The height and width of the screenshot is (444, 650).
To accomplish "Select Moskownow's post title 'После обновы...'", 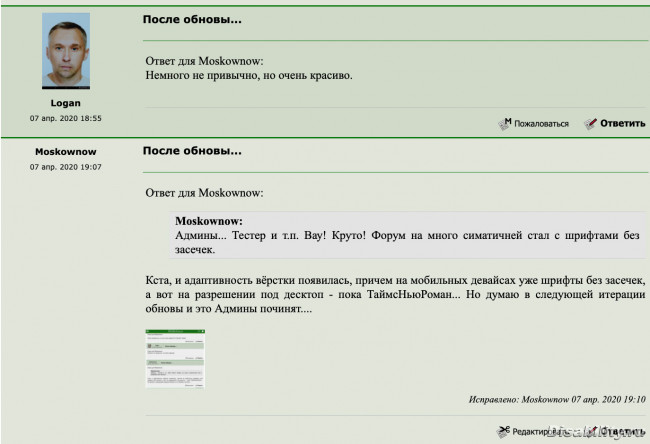I will coord(192,151).
